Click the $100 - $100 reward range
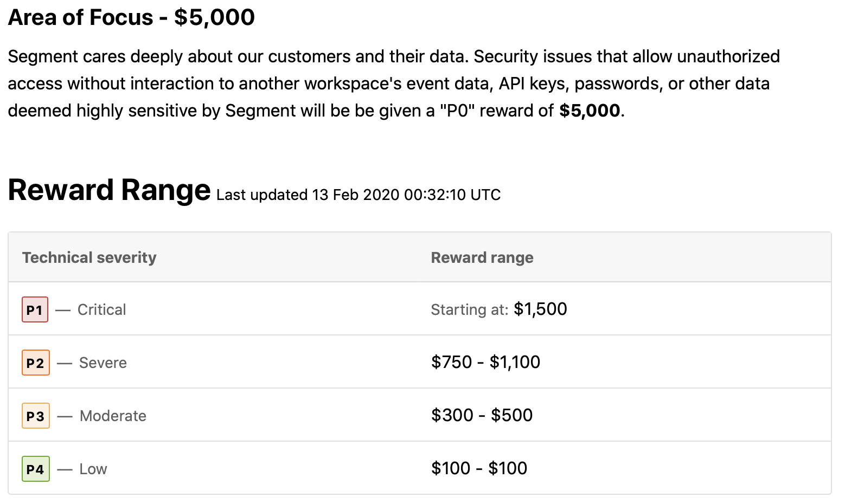Screen dimensions: 845x504 pyautogui.click(x=479, y=468)
